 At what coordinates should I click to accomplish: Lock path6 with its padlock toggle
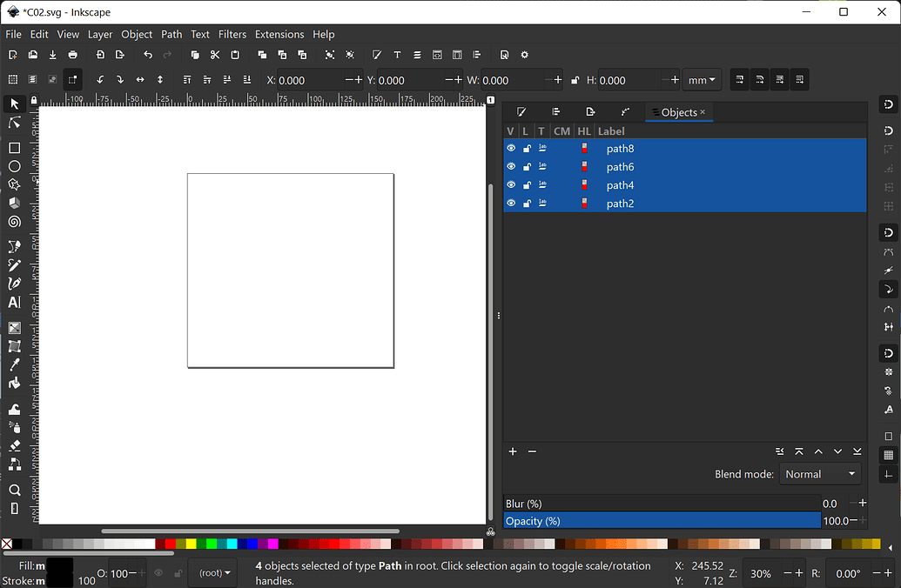pos(527,166)
